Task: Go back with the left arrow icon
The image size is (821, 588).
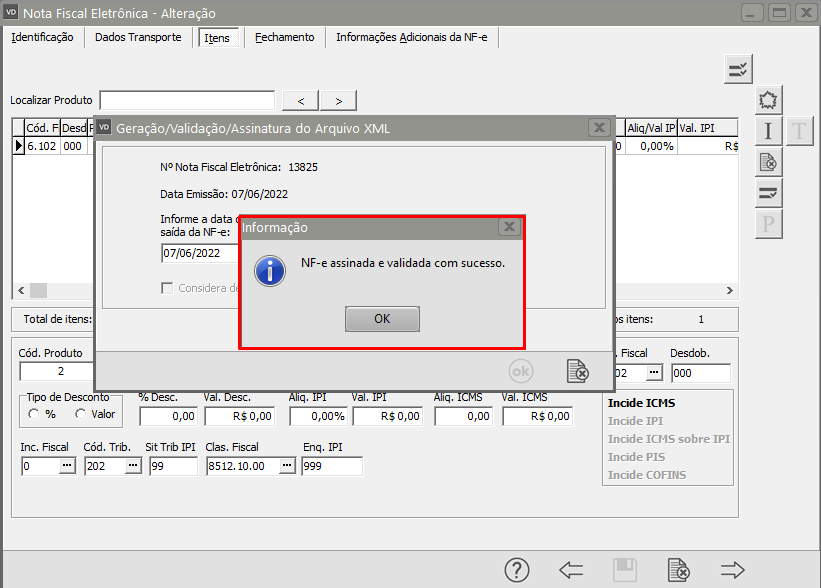Action: click(571, 570)
